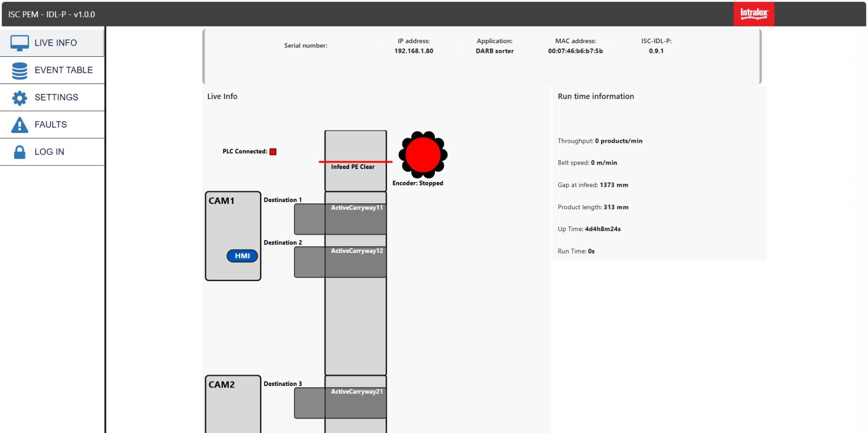Click the Up Time 4d4h8m24s reading

[589, 229]
